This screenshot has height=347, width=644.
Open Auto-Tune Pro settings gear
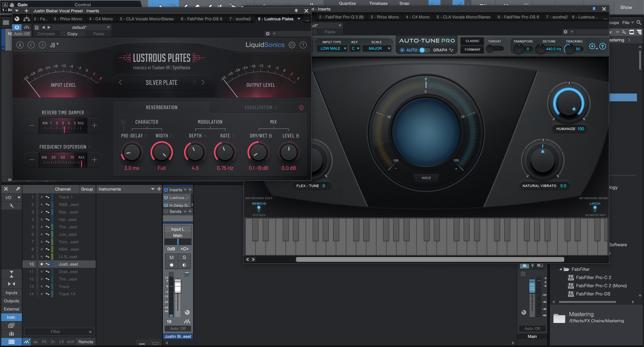click(x=592, y=47)
